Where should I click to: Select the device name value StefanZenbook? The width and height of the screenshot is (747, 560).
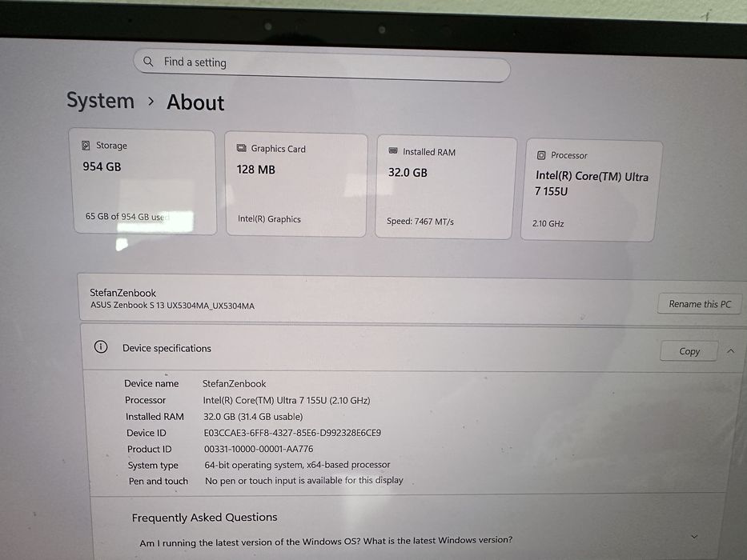coord(234,383)
